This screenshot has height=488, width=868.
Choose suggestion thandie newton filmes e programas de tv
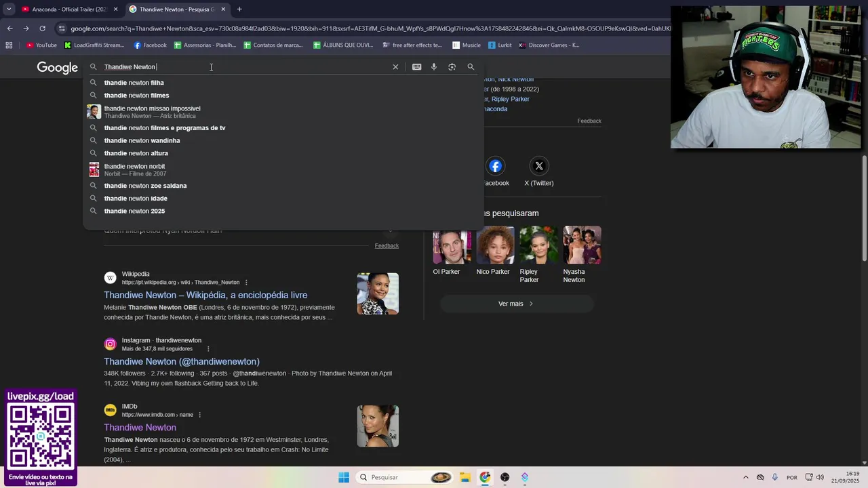pos(283,128)
